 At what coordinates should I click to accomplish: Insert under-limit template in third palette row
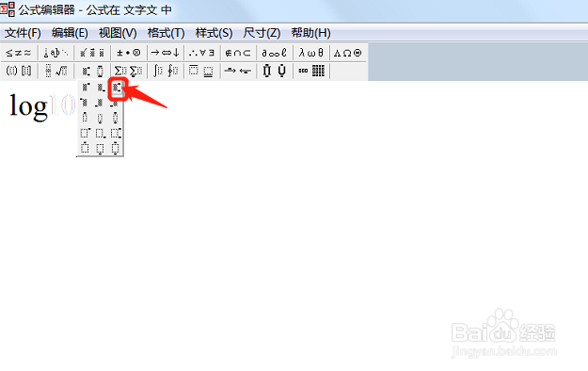100,118
